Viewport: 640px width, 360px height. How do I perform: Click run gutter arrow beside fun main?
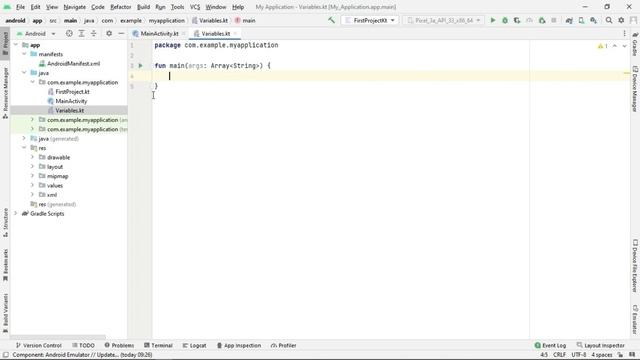pos(140,65)
